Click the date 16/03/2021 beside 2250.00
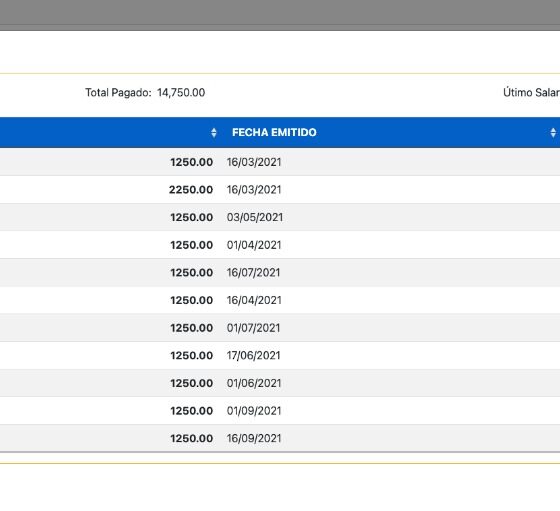 pyautogui.click(x=254, y=190)
